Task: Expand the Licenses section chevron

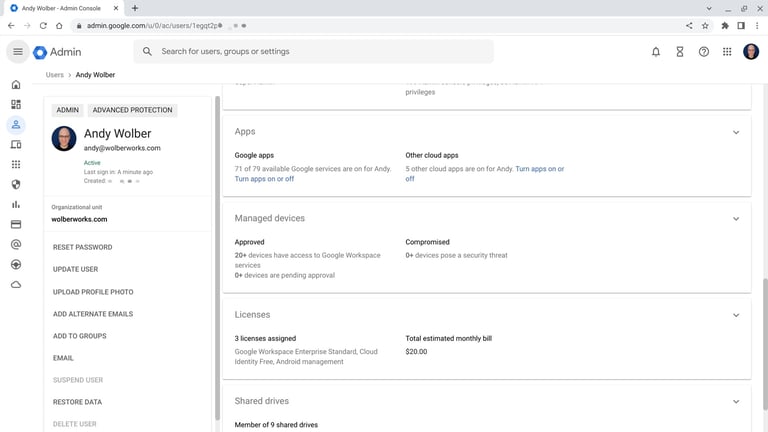Action: pos(736,315)
